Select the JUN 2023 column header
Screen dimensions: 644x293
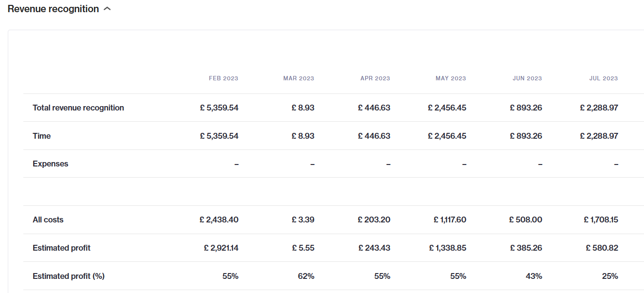(527, 78)
